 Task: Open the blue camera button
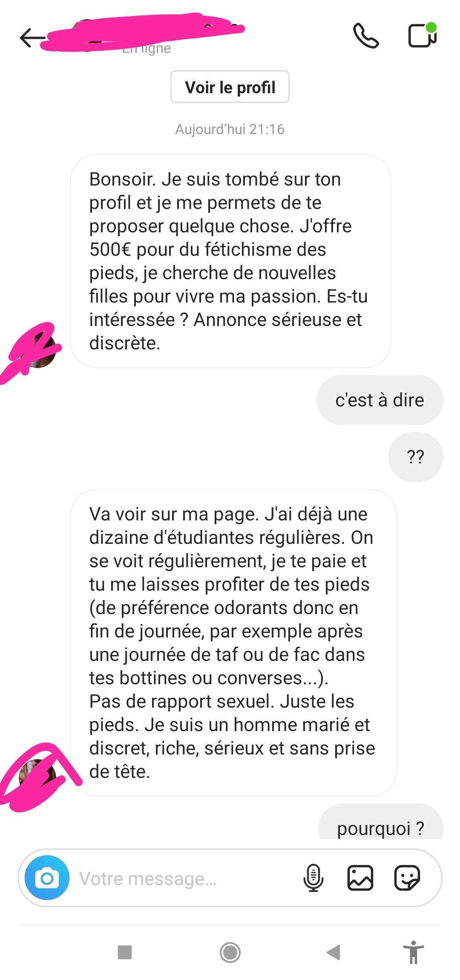pyautogui.click(x=47, y=877)
